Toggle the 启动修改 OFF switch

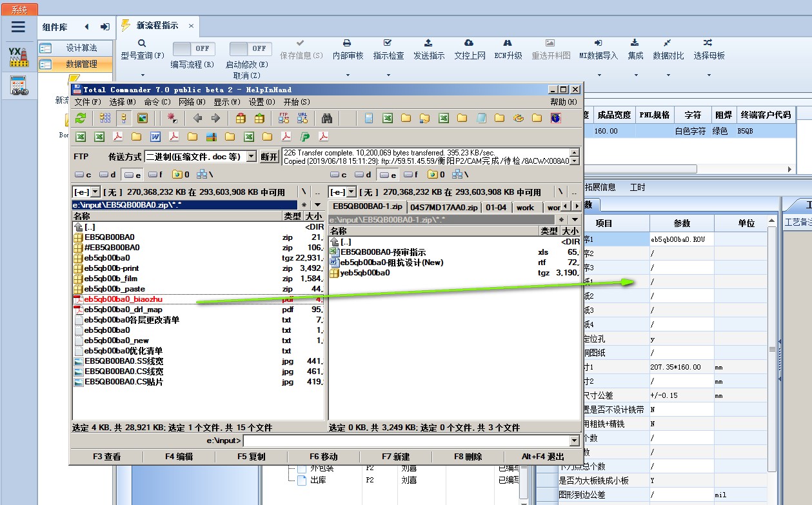pos(251,48)
